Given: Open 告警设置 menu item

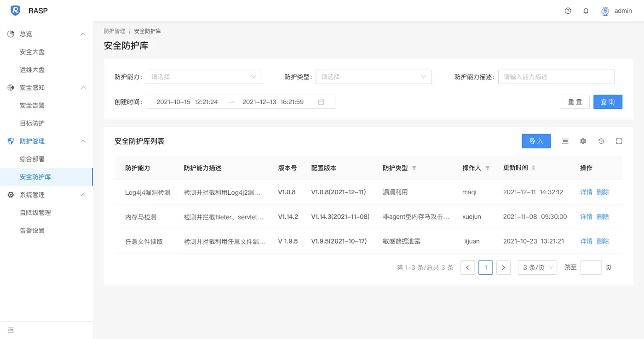Looking at the screenshot, I should click(x=32, y=231).
